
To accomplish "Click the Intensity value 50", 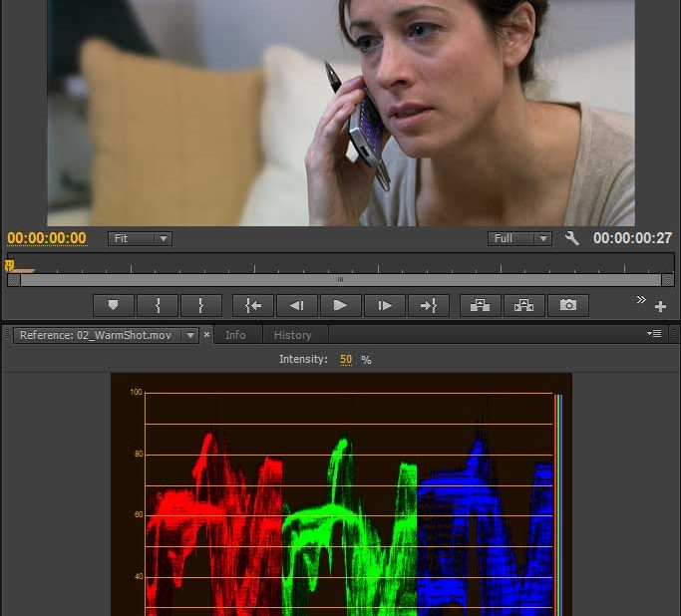I will [346, 360].
